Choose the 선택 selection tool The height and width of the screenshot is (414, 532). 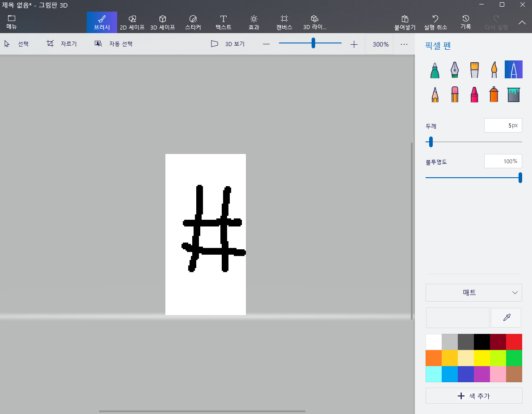pos(16,44)
